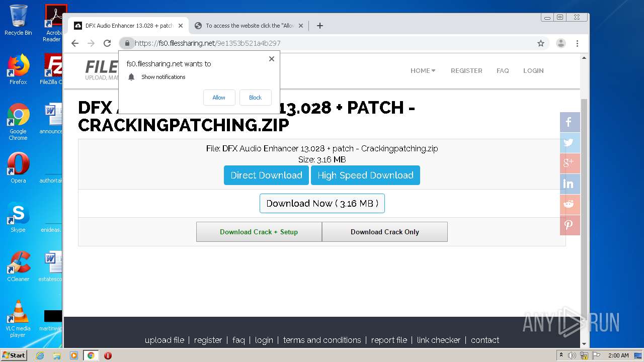The image size is (644, 362).
Task: Open the REGISTER nav link
Action: point(466,71)
